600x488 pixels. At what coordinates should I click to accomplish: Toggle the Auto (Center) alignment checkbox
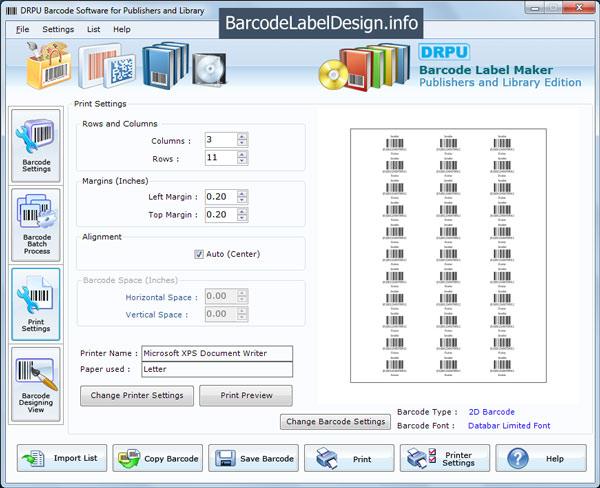[199, 254]
